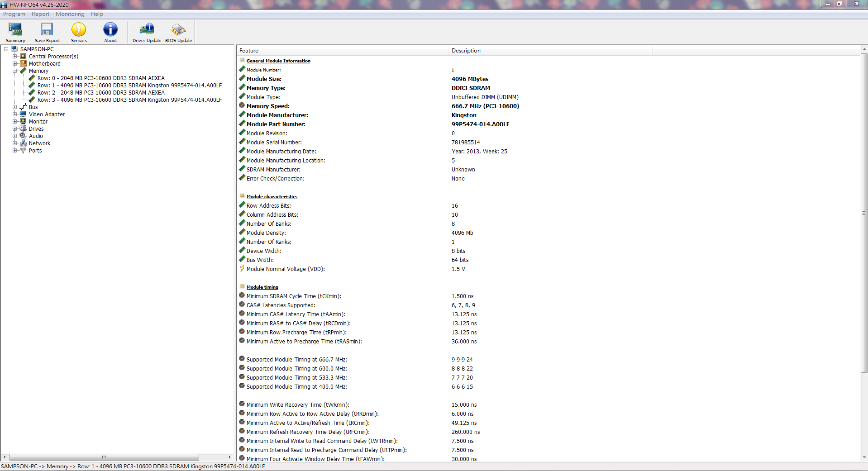Click the Network node icon
Screen dimensions: 868x471
tap(24, 143)
